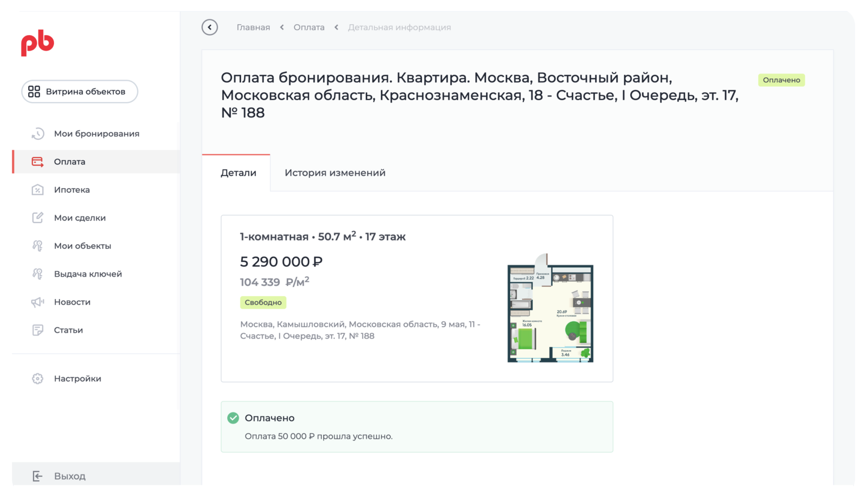Go to Оплата breadcrumb link

click(x=309, y=27)
